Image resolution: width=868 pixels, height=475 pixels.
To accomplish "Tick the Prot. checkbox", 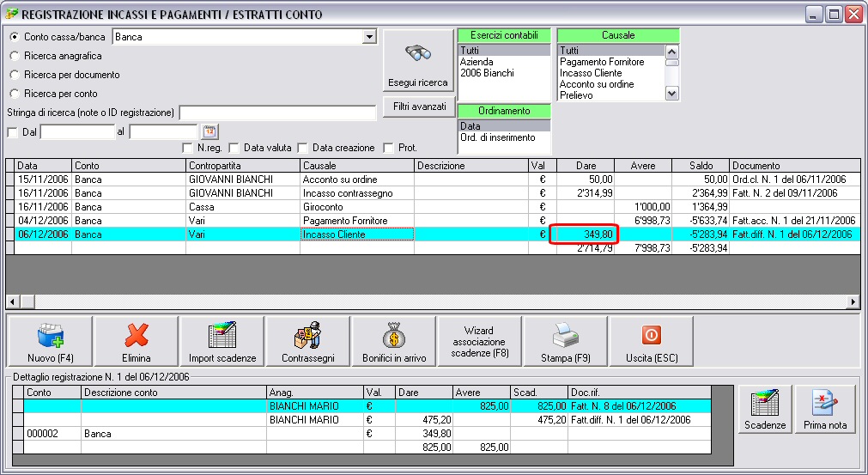I will click(389, 148).
